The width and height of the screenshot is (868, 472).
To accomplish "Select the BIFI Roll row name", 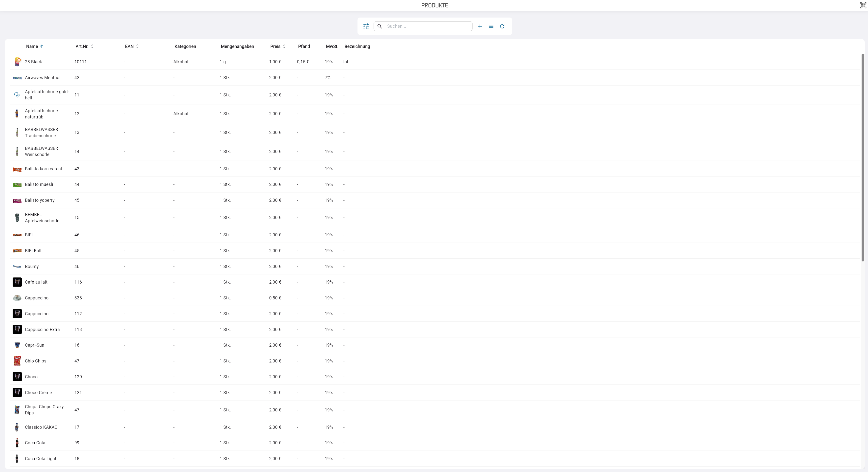I will pyautogui.click(x=33, y=251).
